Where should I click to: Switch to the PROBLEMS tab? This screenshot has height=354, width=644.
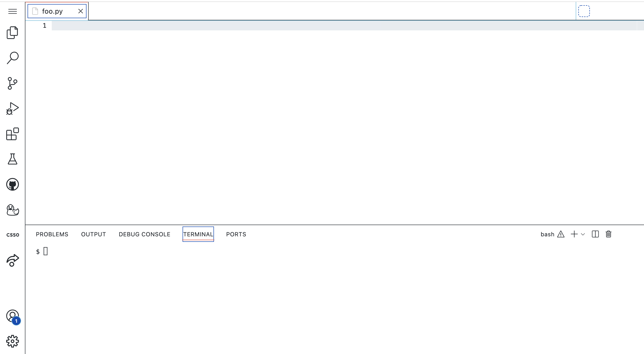52,234
